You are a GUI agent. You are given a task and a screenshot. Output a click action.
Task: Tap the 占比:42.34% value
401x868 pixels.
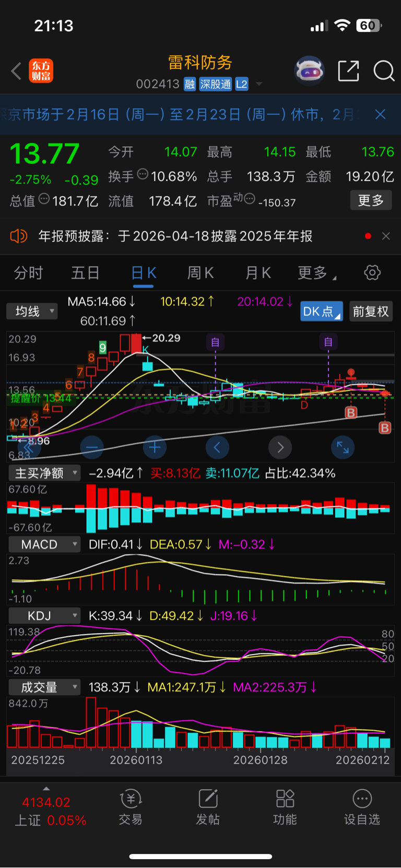point(300,473)
